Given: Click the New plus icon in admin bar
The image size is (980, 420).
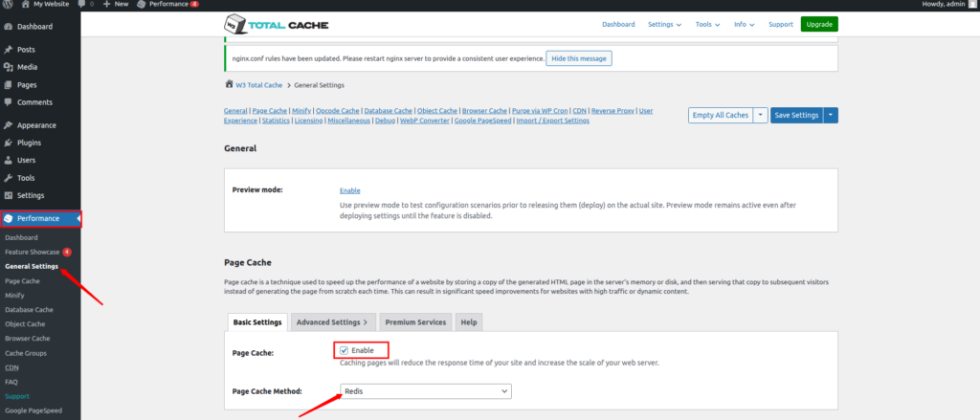Looking at the screenshot, I should (107, 4).
